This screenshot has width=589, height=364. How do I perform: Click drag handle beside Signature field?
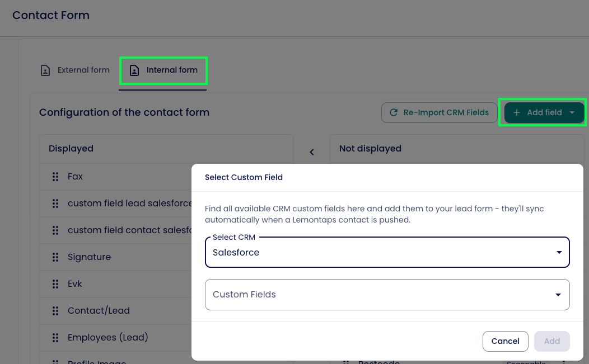[55, 257]
